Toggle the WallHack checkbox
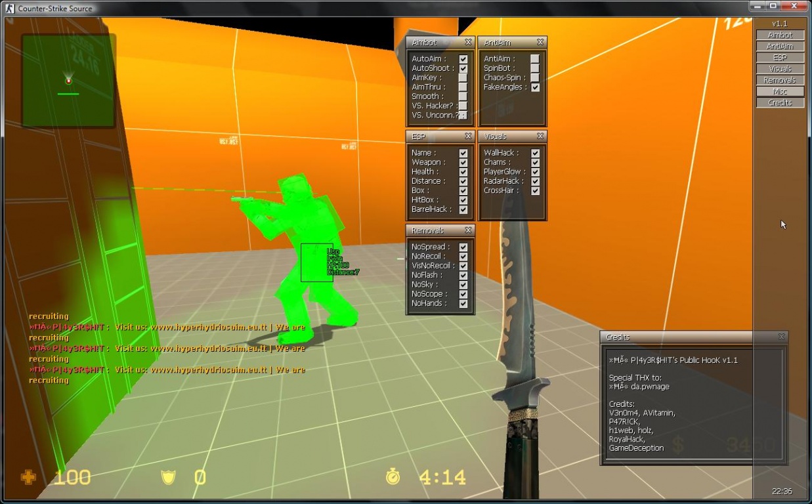This screenshot has height=504, width=812. click(536, 153)
